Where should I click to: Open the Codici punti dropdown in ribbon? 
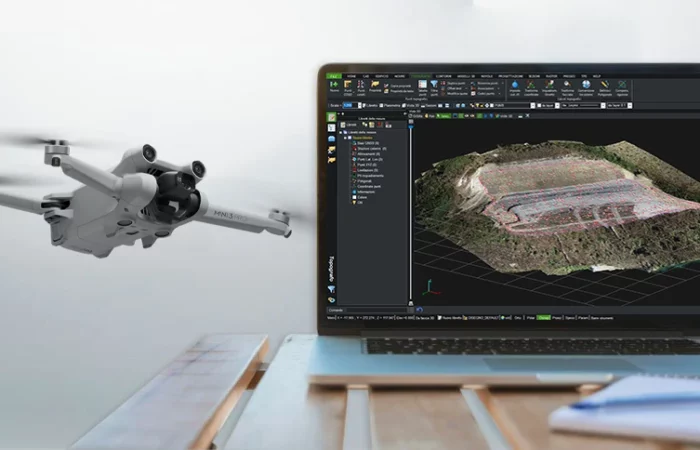[486, 94]
